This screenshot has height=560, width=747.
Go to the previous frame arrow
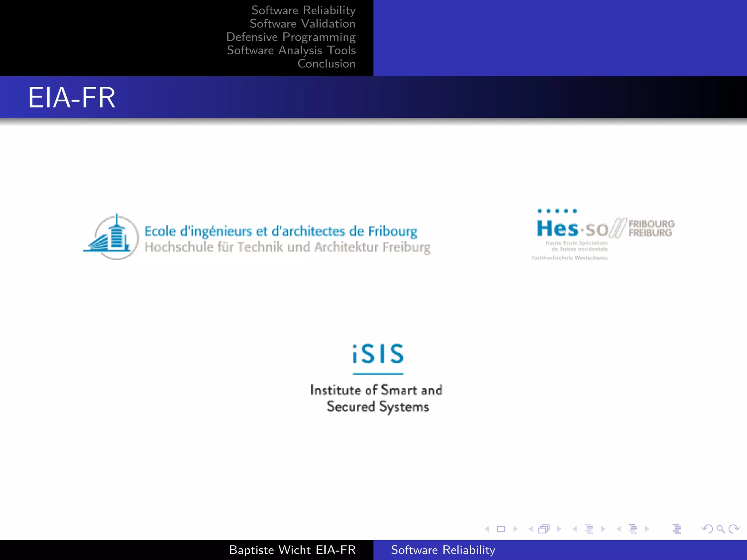531,529
